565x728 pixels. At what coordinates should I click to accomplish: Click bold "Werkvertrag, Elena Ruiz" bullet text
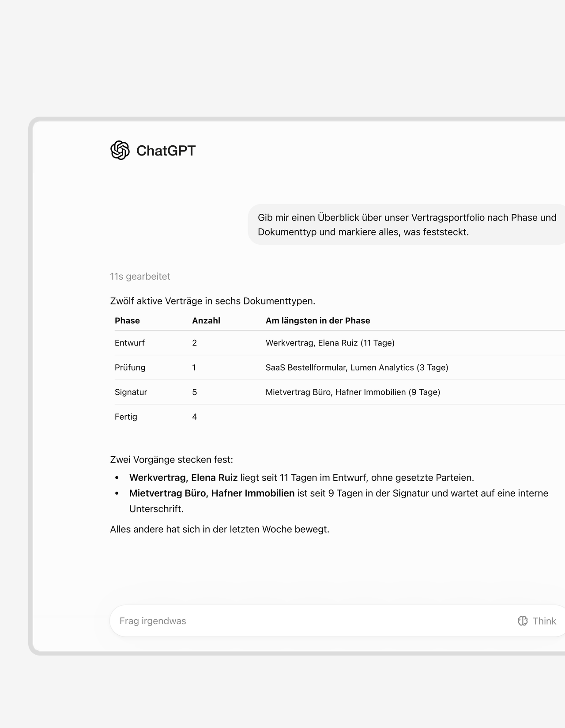183,478
